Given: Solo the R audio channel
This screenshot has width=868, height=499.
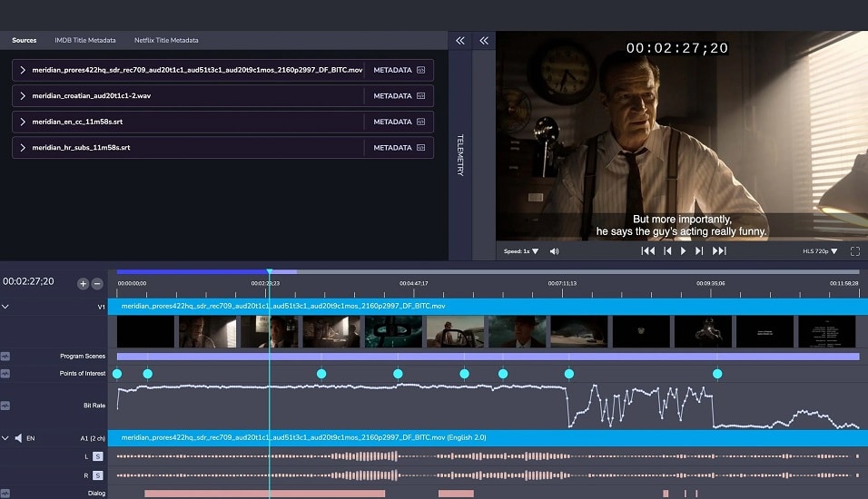Looking at the screenshot, I should pyautogui.click(x=97, y=475).
